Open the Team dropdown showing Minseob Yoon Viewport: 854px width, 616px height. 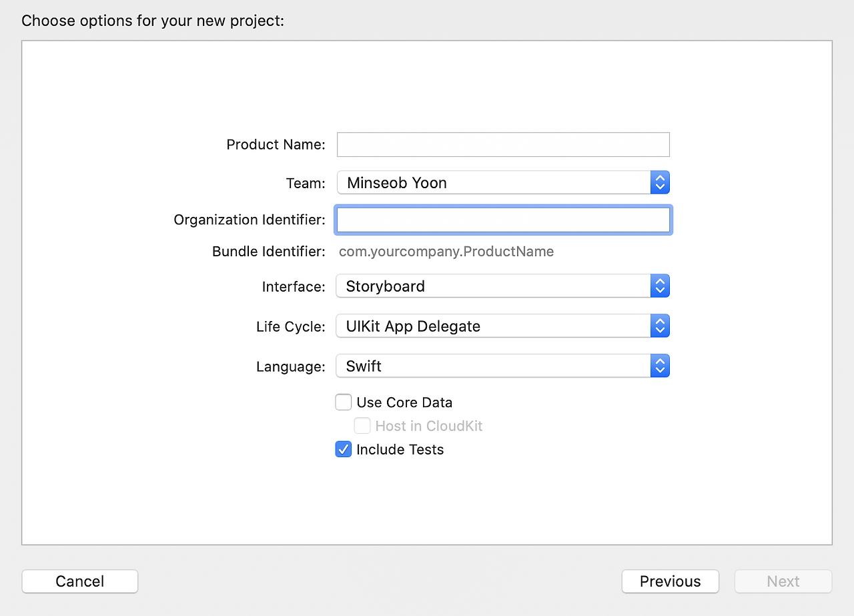click(494, 182)
